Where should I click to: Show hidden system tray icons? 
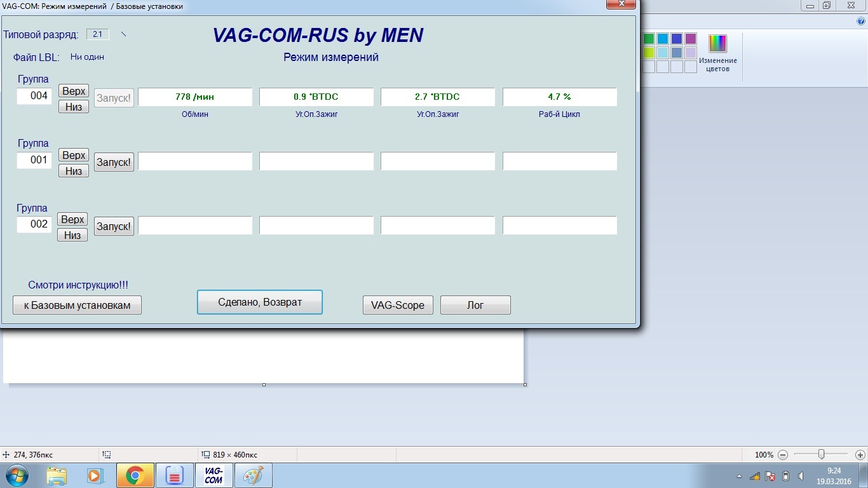tap(739, 476)
